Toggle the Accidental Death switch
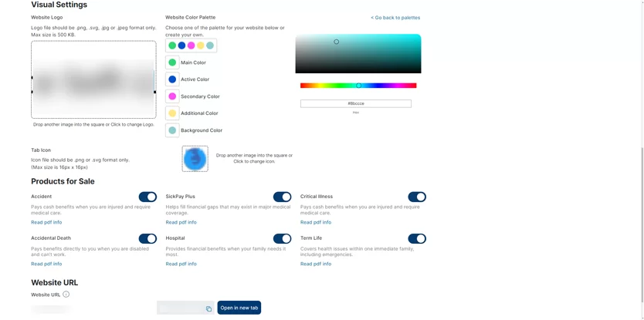 147,239
